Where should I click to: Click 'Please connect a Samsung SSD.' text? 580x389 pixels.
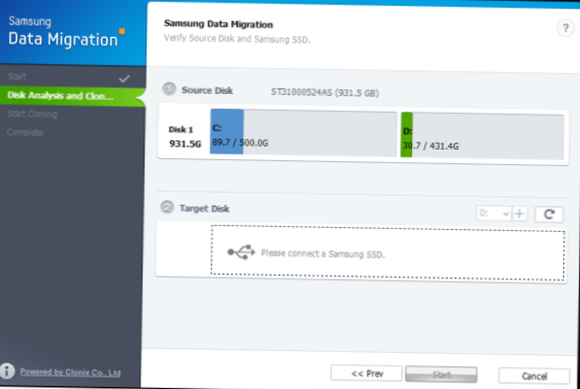pyautogui.click(x=323, y=254)
